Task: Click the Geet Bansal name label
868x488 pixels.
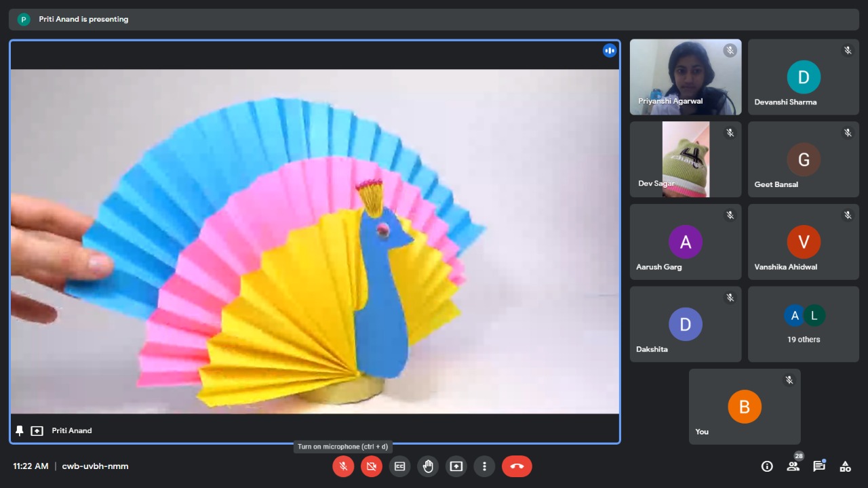Action: (776, 184)
